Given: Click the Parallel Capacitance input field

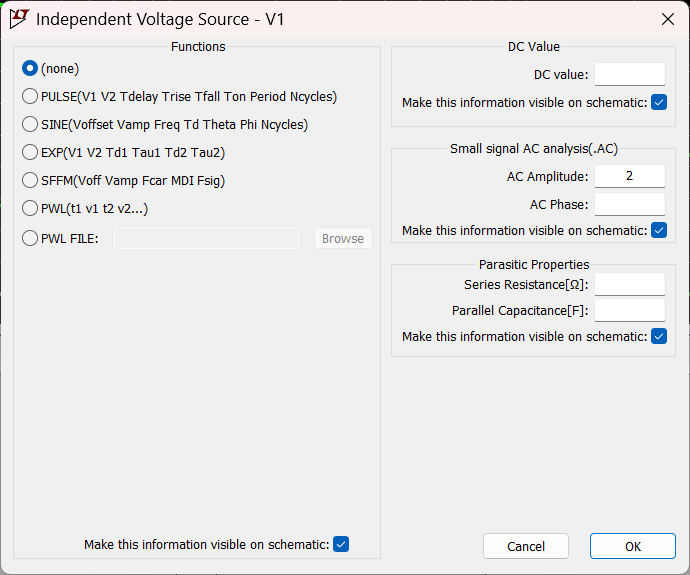Looking at the screenshot, I should [629, 310].
